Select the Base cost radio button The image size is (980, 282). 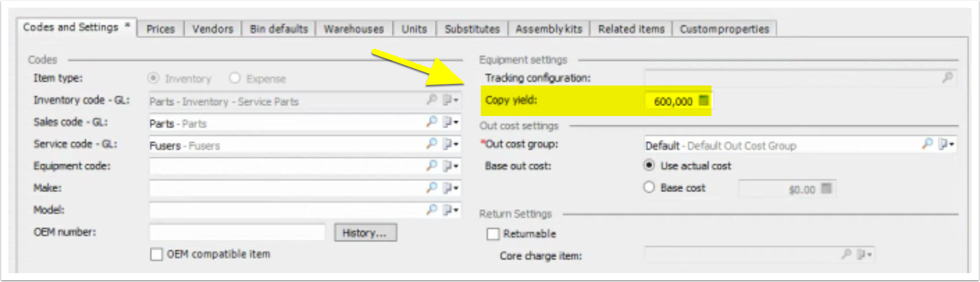649,187
